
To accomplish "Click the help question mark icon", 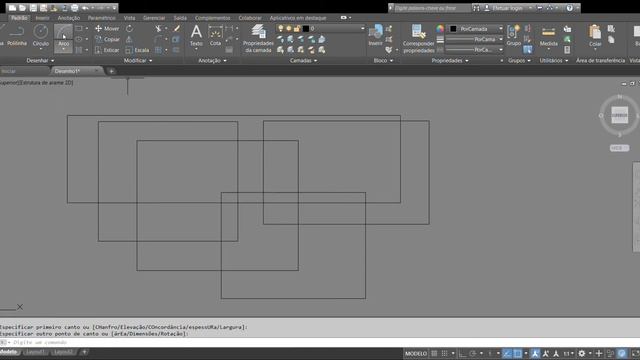I will [x=569, y=8].
